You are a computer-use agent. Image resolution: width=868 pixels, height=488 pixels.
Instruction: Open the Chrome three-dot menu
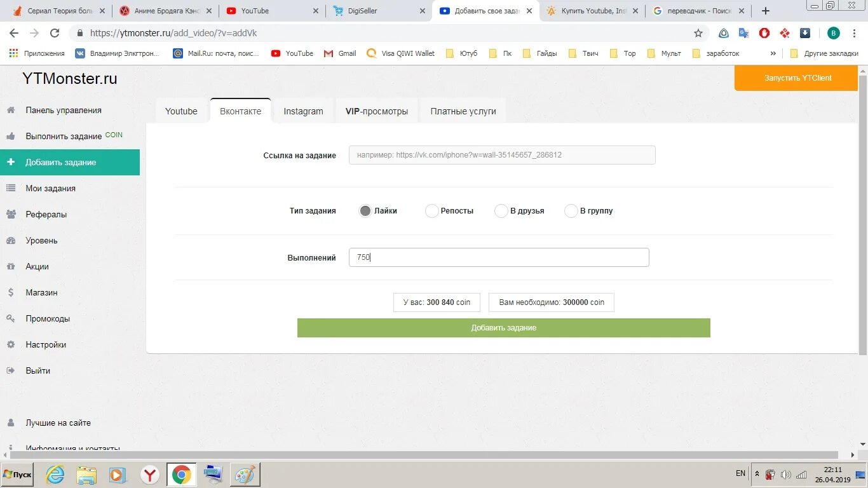click(855, 33)
